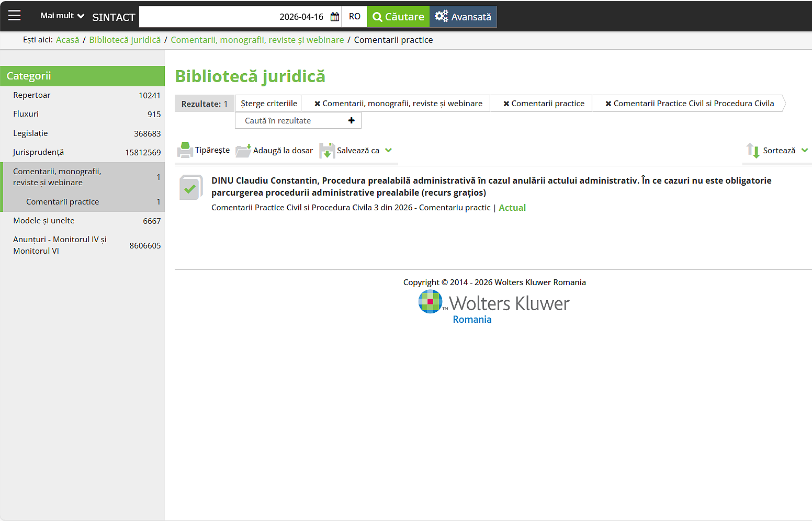Toggle the result selection checkbox
812x521 pixels.
[190, 188]
